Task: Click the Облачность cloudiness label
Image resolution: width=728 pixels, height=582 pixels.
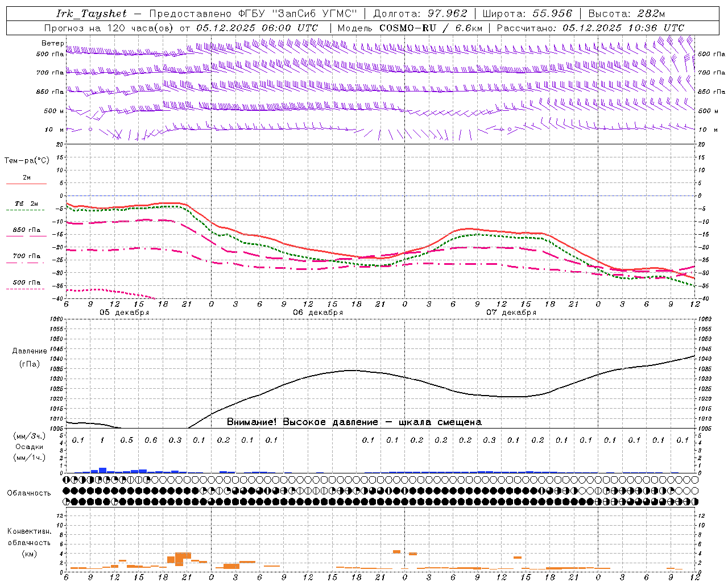Action: 29,493
